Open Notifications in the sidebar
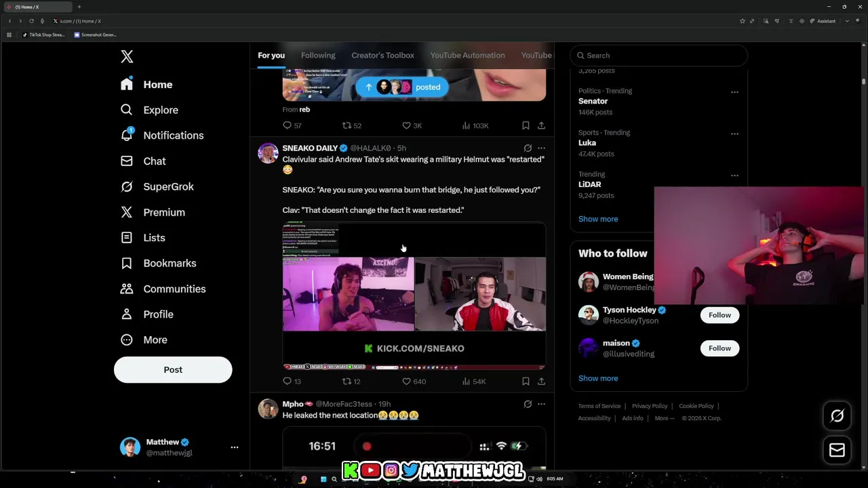This screenshot has height=488, width=868. [162, 136]
